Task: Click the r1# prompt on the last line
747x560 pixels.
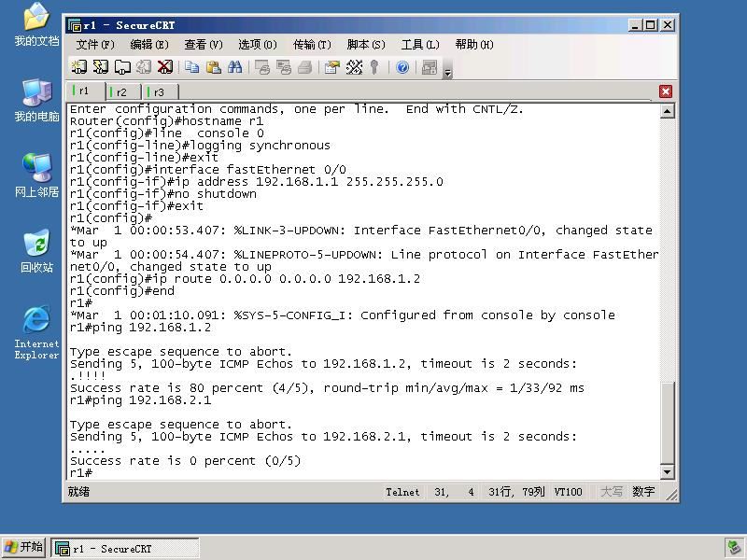Action: (81, 473)
